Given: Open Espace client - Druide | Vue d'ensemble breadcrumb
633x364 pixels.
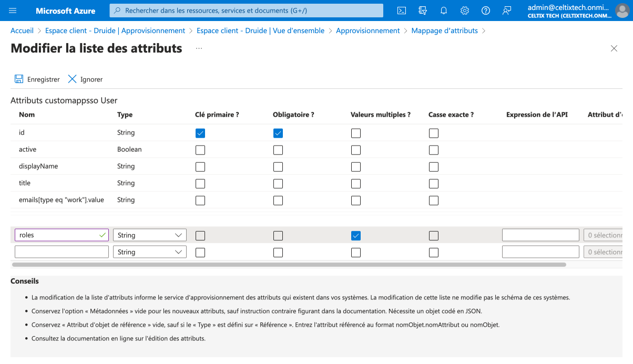Looking at the screenshot, I should [x=261, y=30].
